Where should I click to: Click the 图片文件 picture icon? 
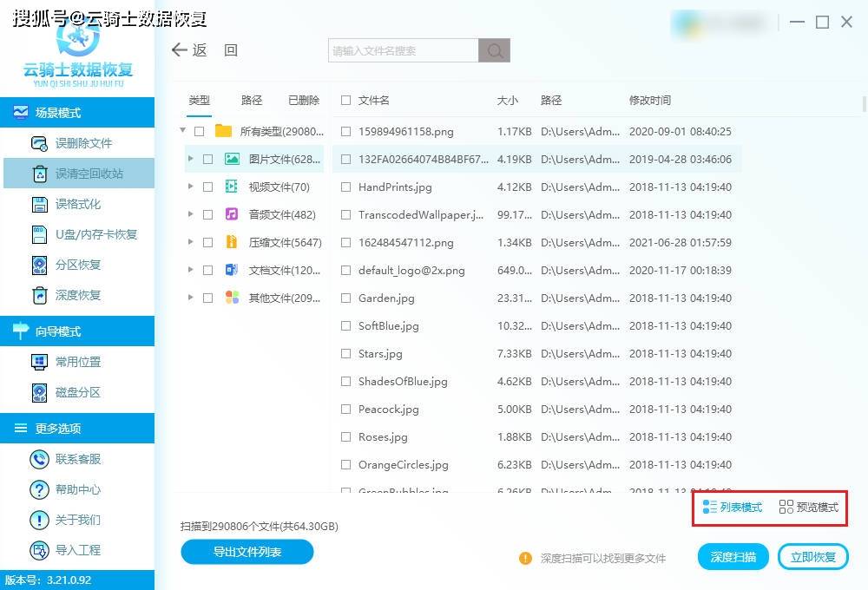(x=232, y=159)
